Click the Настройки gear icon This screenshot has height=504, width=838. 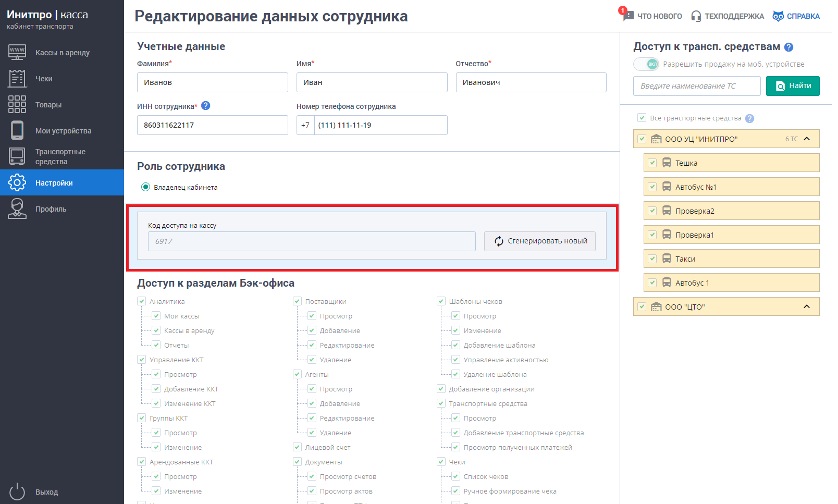click(17, 182)
